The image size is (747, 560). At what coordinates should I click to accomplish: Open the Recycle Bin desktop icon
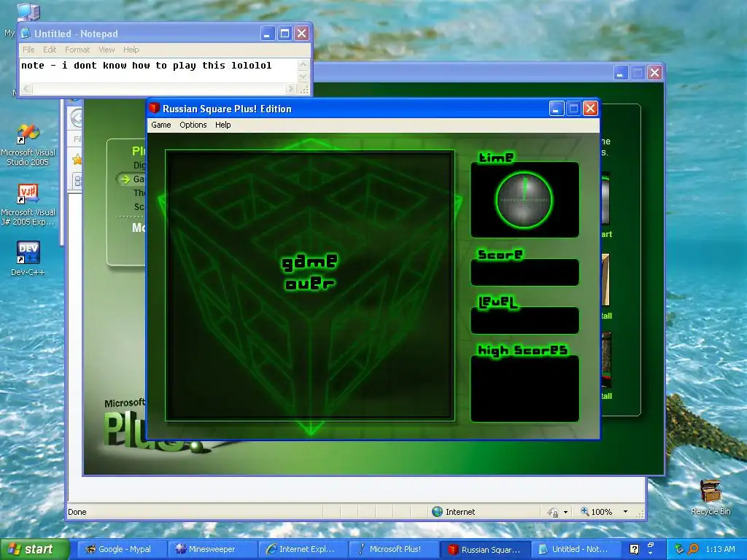pos(711,497)
